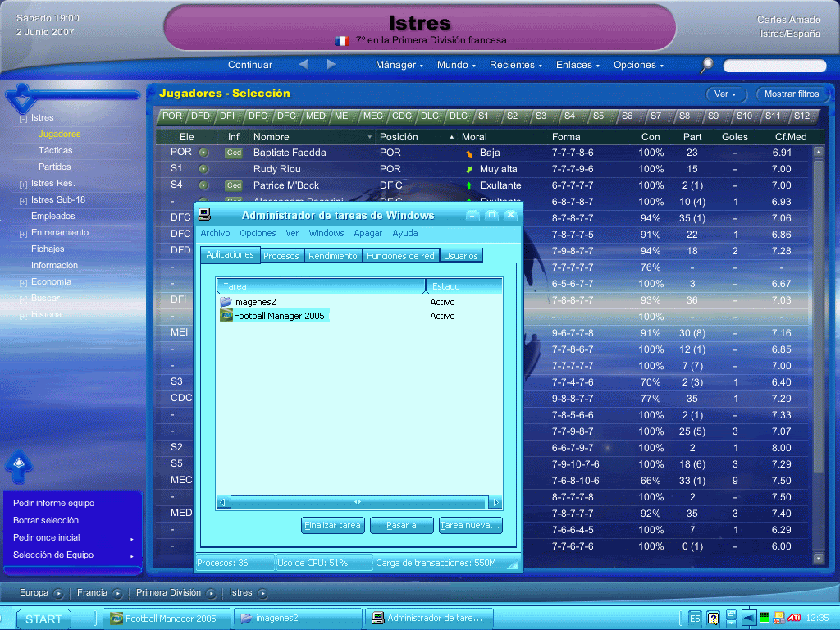
Task: Switch to the Funciones de red tab
Action: 400,256
